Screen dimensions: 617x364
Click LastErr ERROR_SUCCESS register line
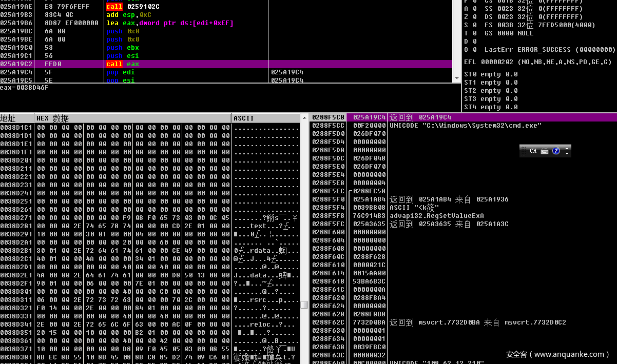tap(539, 50)
